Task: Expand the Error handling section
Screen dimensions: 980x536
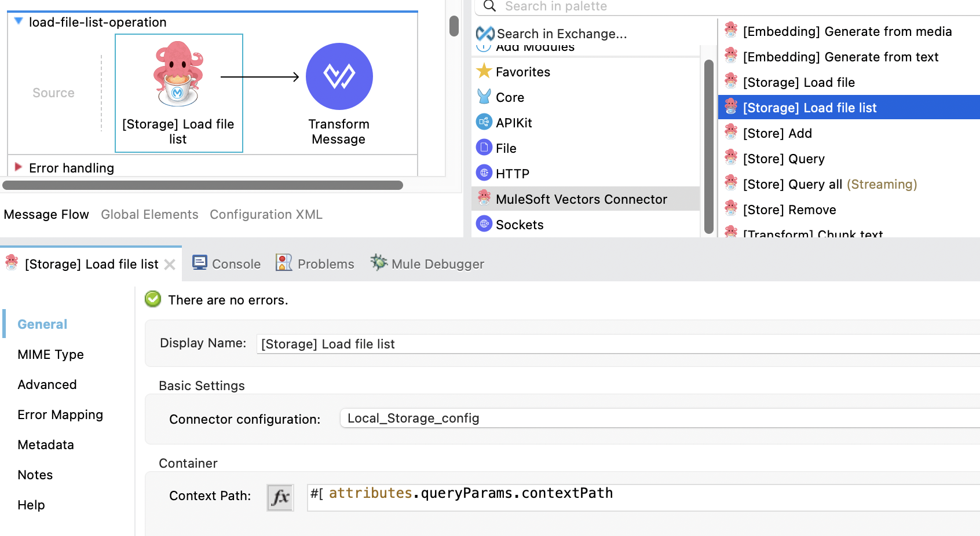Action: (19, 167)
